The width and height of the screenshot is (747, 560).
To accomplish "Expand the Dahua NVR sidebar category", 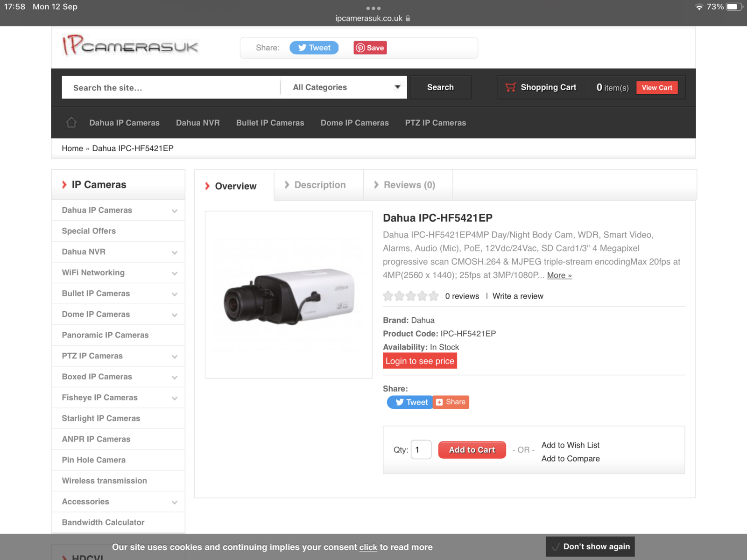I will pyautogui.click(x=175, y=252).
